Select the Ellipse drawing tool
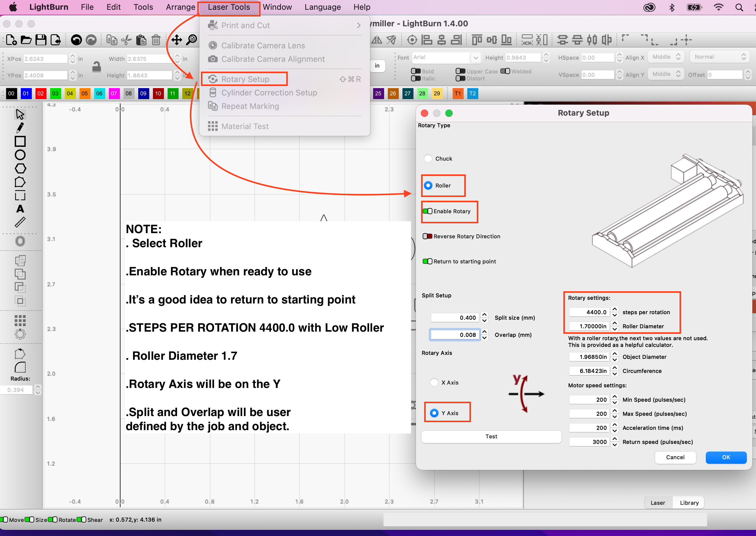756x536 pixels. tap(20, 155)
